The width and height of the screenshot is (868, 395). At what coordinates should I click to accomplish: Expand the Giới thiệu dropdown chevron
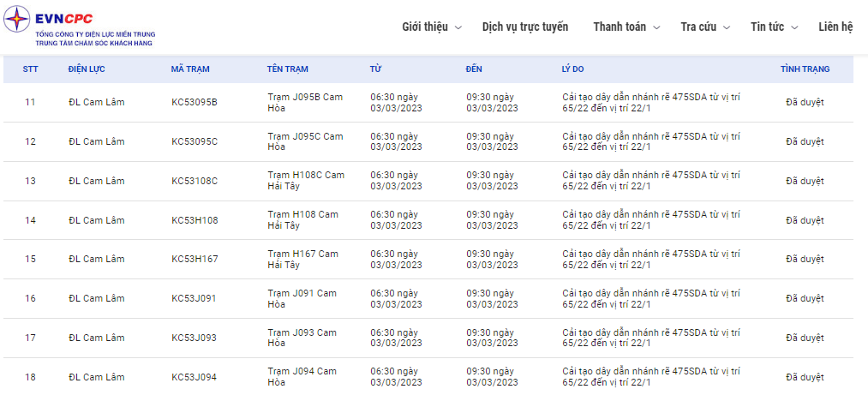[x=458, y=27]
